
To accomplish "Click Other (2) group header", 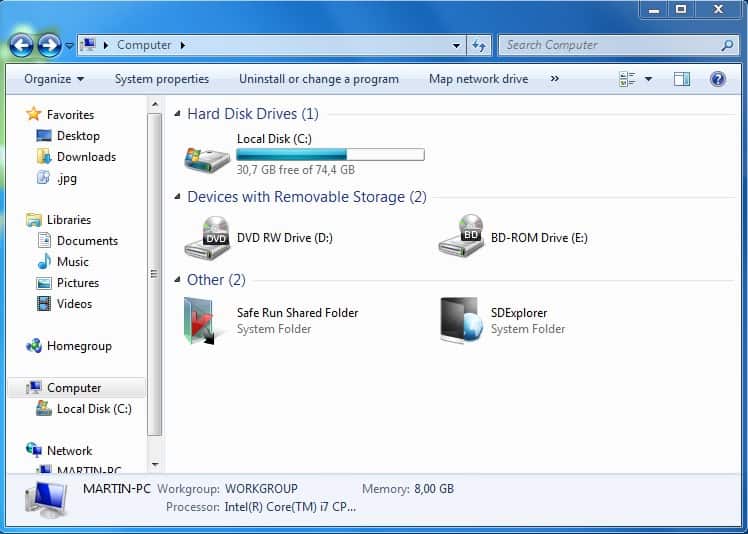I will [216, 280].
